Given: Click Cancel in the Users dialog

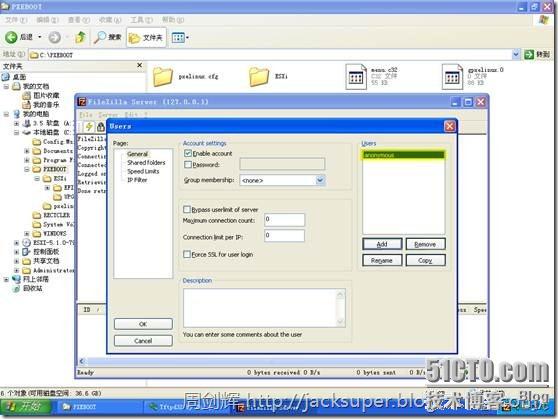Looking at the screenshot, I should pyautogui.click(x=143, y=341).
